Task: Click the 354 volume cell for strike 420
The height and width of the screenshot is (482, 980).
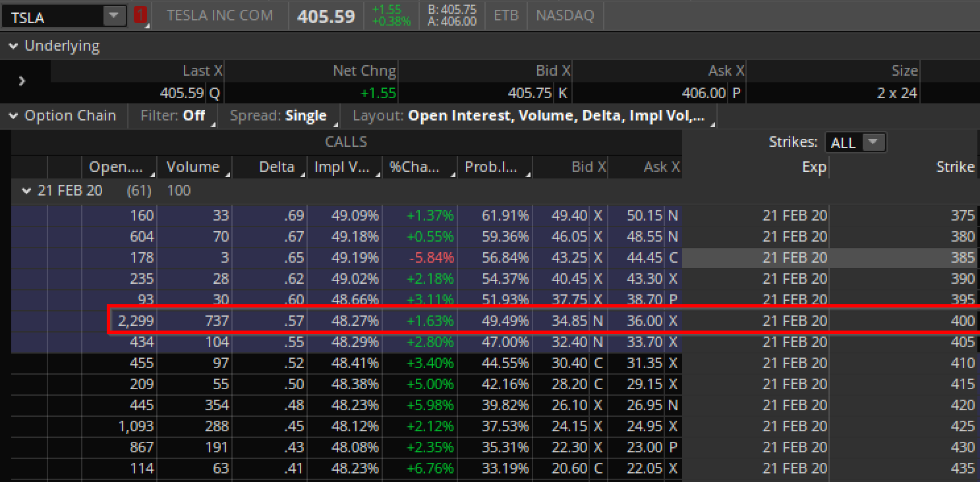Action: coord(194,405)
